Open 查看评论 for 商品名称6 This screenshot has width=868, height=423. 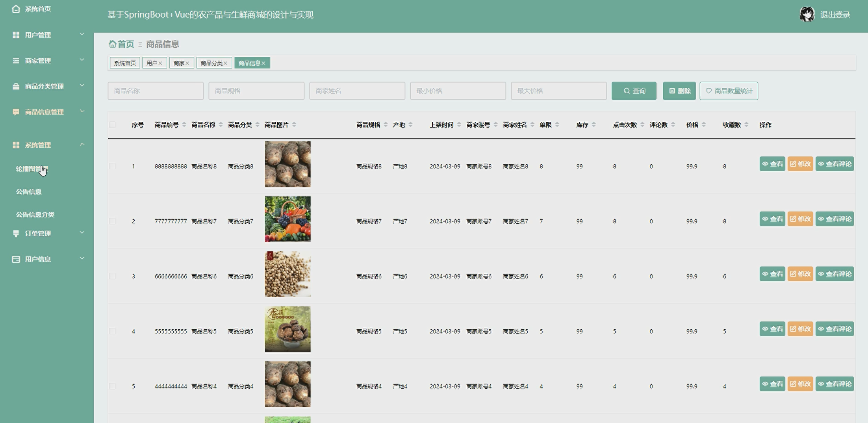pyautogui.click(x=835, y=274)
